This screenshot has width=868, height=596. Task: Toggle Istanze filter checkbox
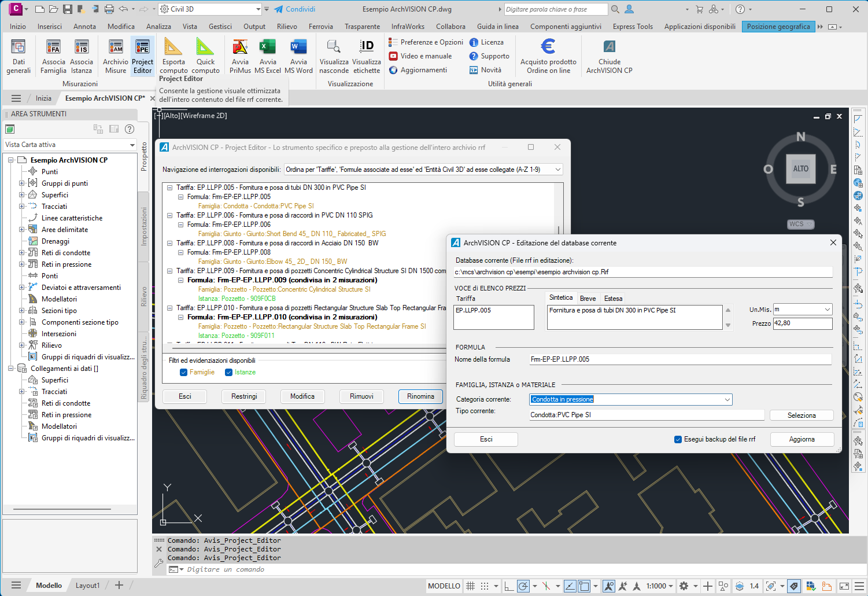coord(229,372)
